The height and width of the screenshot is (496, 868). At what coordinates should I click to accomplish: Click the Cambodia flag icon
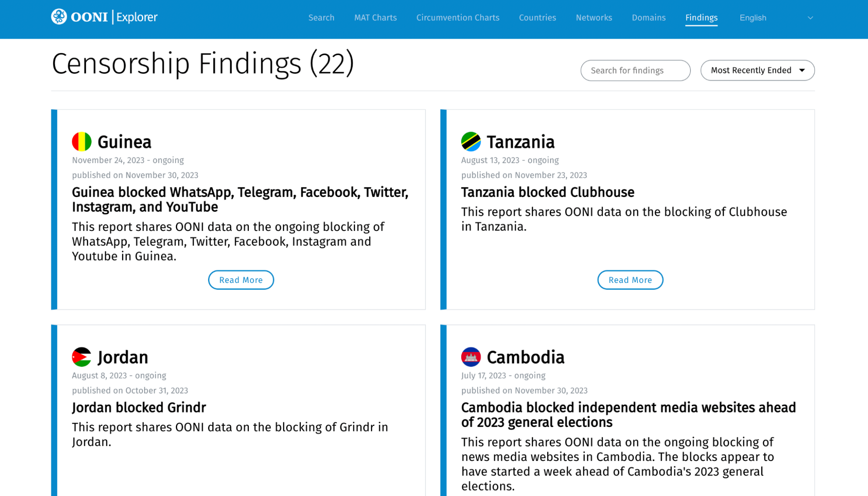[471, 357]
